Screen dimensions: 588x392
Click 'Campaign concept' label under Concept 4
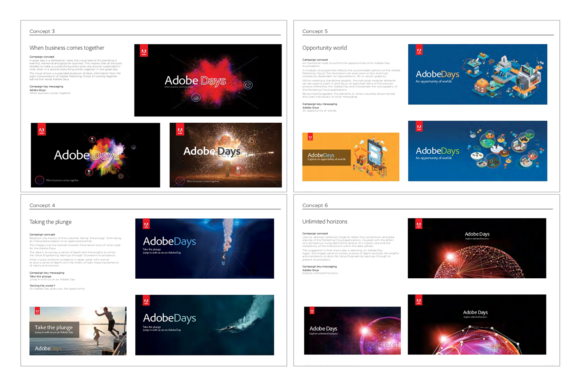pyautogui.click(x=42, y=234)
